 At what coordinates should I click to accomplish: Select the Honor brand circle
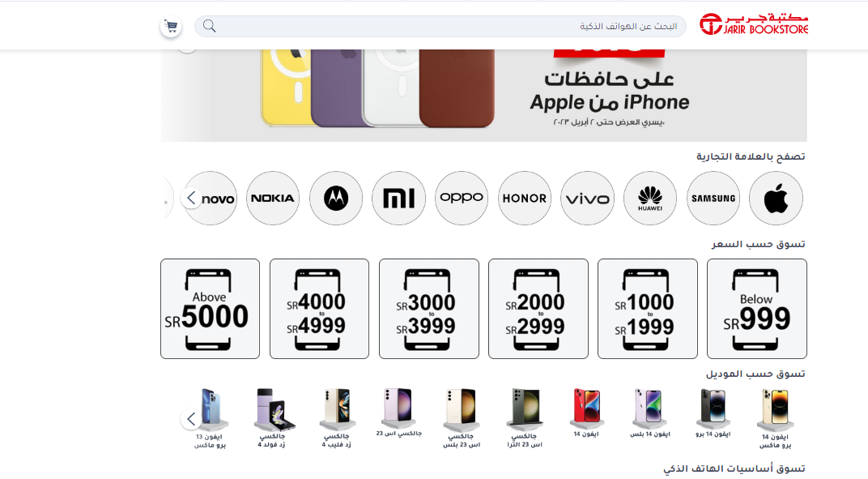(524, 198)
